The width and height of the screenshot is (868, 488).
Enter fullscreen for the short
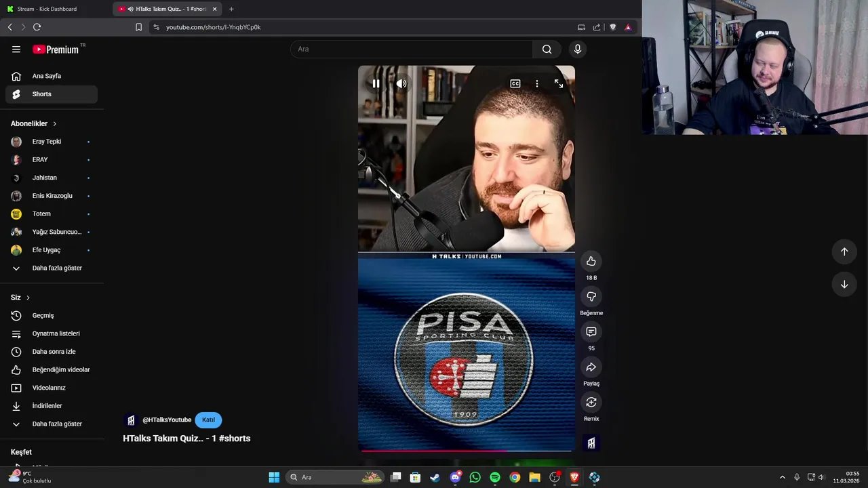click(559, 84)
